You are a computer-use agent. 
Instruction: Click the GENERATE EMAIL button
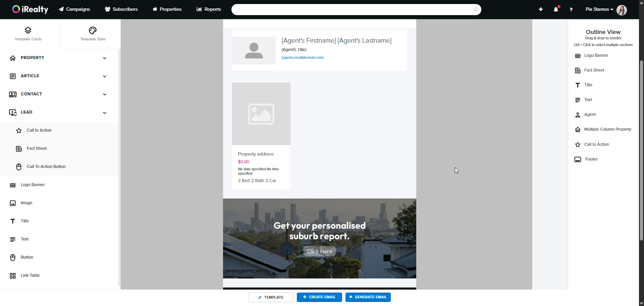[x=368, y=297]
